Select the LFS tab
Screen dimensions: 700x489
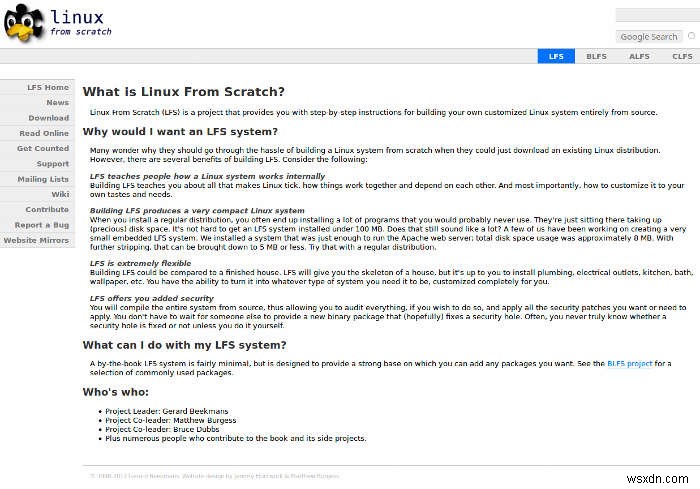[556, 56]
